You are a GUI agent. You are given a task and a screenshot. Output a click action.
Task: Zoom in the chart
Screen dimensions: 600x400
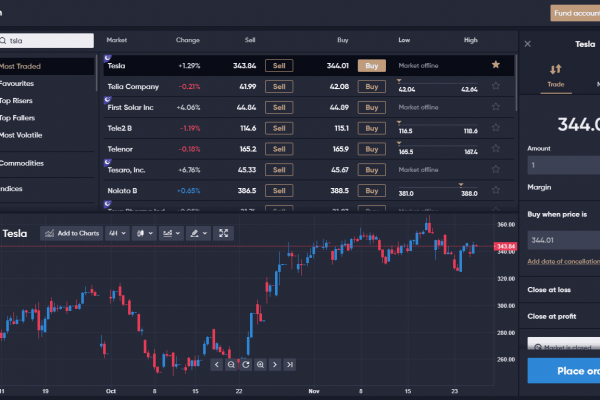coord(260,364)
